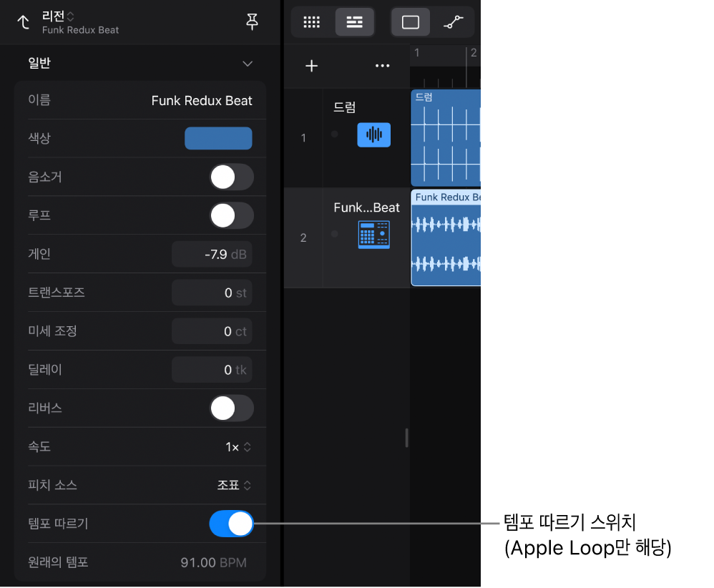This screenshot has height=588, width=714.
Task: Click the back arrow icon in inspector header
Action: (x=23, y=22)
